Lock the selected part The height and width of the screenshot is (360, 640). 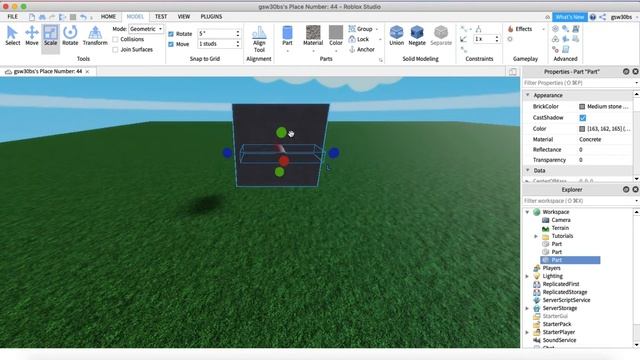(x=359, y=39)
